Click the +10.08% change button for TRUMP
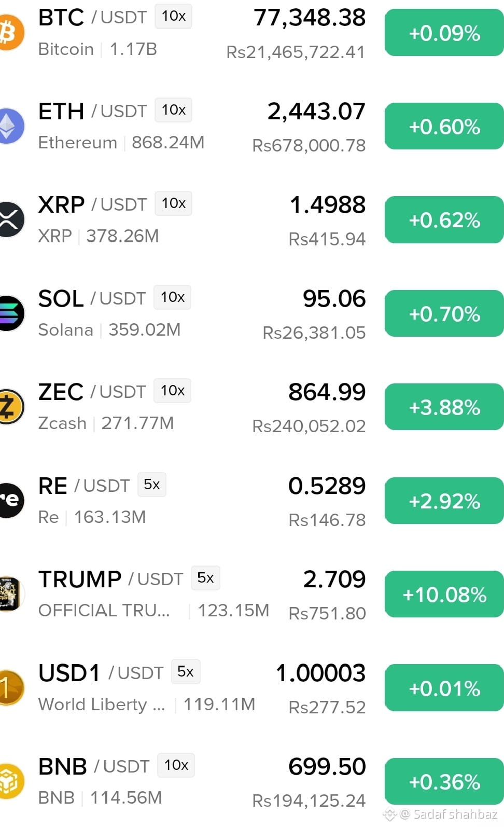This screenshot has width=504, height=827. coord(444,594)
